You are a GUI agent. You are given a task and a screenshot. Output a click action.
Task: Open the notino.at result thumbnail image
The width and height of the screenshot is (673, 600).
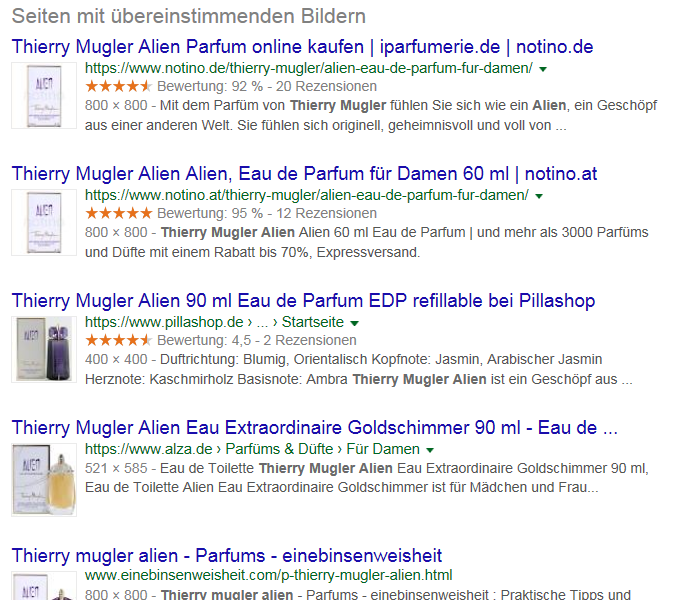(44, 222)
